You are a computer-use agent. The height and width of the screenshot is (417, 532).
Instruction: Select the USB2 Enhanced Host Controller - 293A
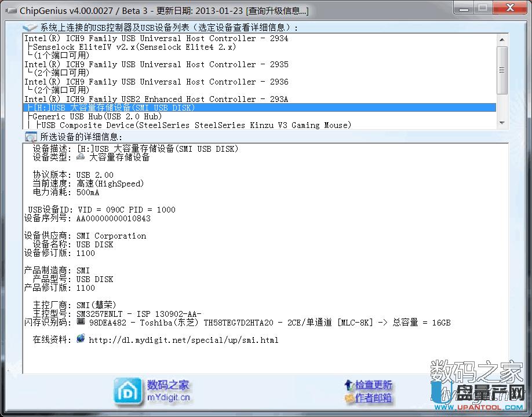tap(156, 99)
